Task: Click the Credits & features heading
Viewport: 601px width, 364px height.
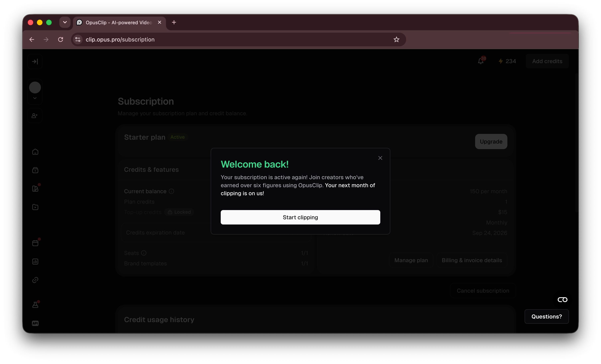Action: click(x=151, y=170)
